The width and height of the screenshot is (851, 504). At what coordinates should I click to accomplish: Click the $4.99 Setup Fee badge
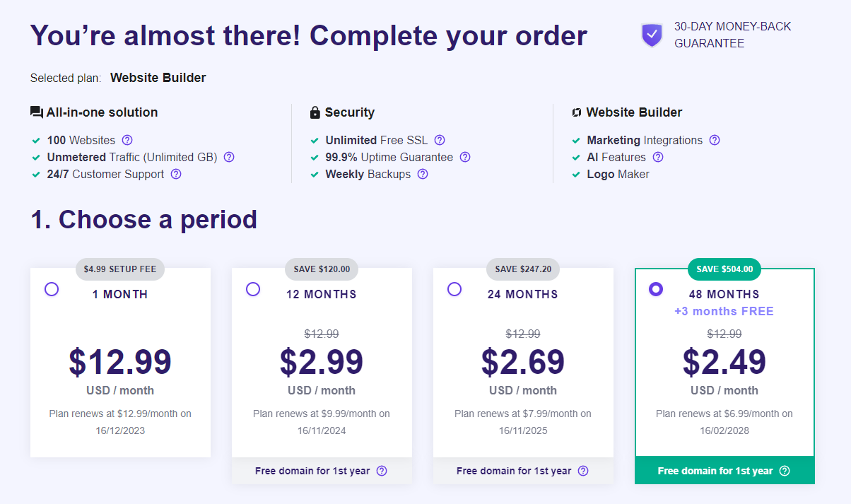[120, 269]
